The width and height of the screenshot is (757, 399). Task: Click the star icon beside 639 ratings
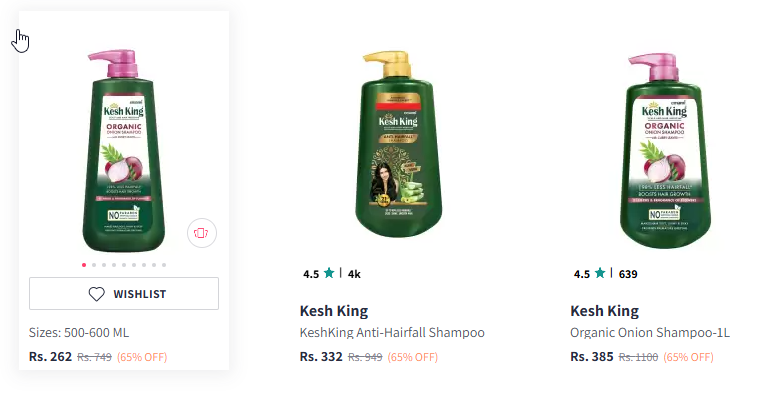pyautogui.click(x=600, y=273)
